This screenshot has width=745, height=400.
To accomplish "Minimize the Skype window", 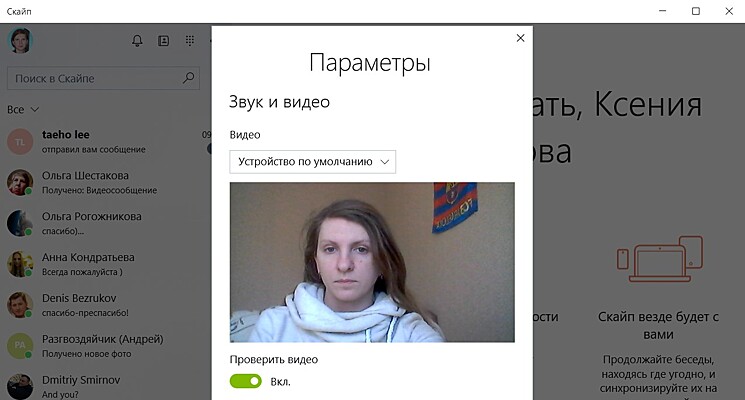I will pos(662,11).
